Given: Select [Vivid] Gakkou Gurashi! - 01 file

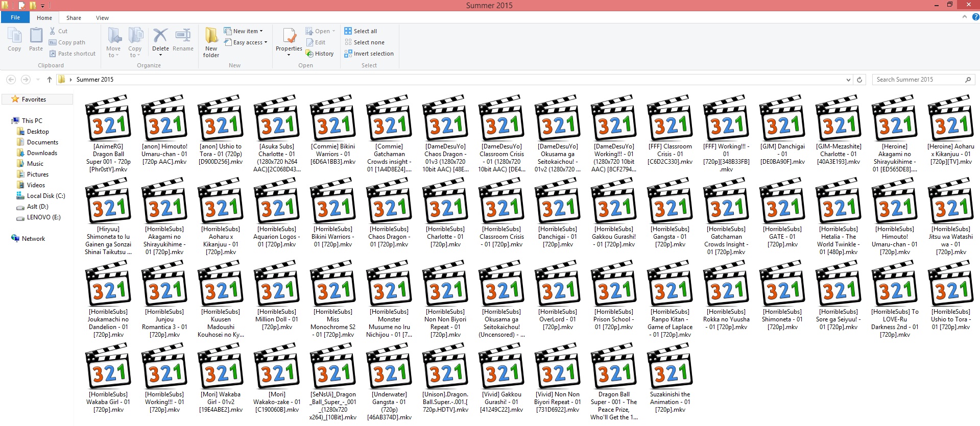Looking at the screenshot, I should click(x=501, y=378).
